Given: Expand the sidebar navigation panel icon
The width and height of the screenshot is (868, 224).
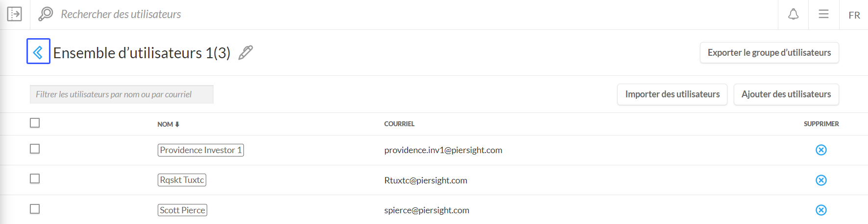Looking at the screenshot, I should pos(15,14).
